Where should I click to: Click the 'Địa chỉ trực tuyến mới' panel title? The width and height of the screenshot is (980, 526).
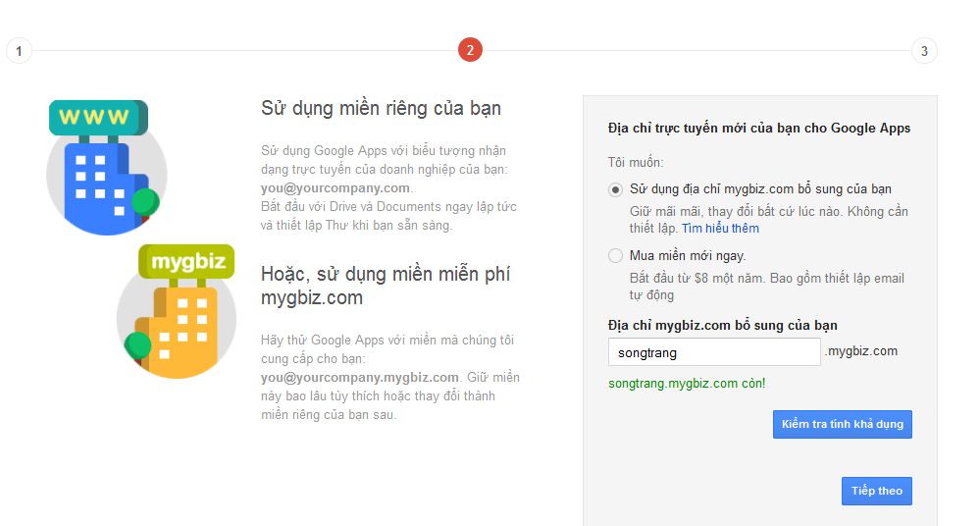(x=759, y=129)
